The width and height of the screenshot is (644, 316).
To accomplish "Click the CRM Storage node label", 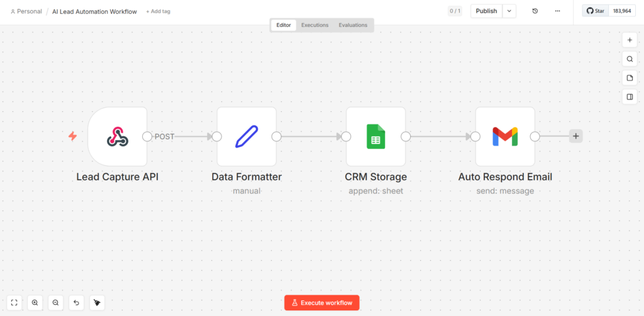I will coord(376,177).
